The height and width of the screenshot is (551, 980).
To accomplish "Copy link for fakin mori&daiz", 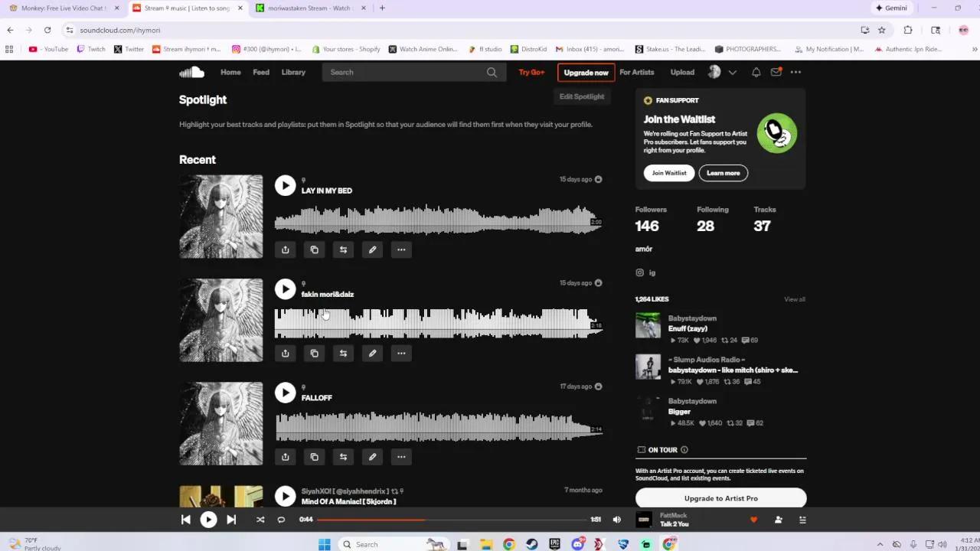I will click(314, 353).
